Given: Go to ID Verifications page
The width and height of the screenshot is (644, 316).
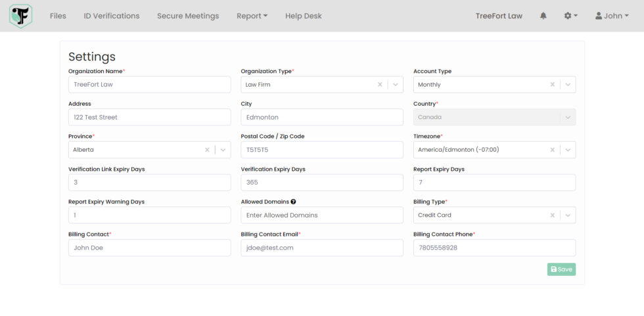Looking at the screenshot, I should (112, 16).
